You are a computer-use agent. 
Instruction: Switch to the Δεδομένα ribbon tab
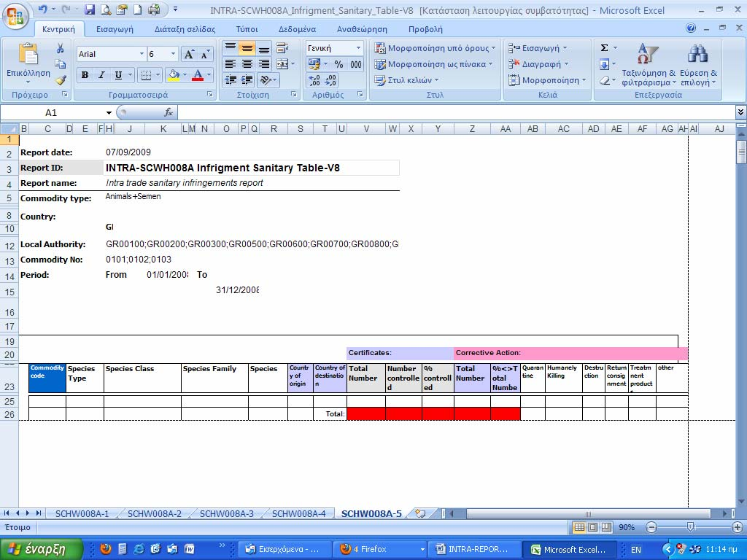pos(298,29)
